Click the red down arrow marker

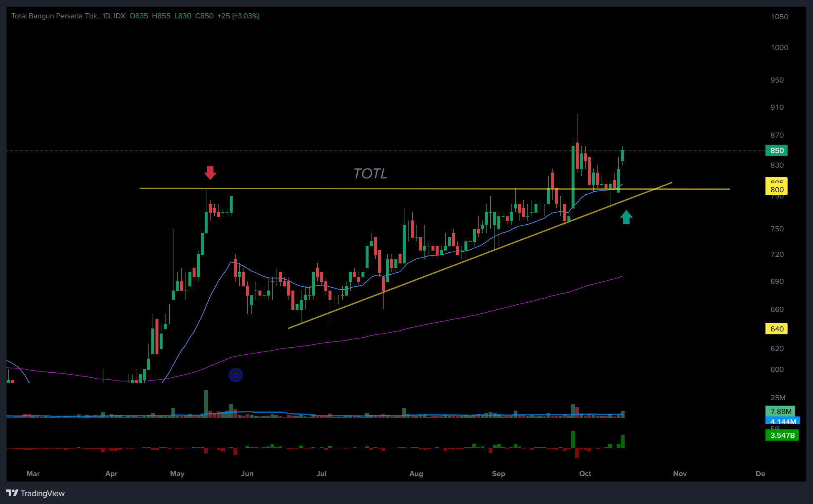click(210, 173)
